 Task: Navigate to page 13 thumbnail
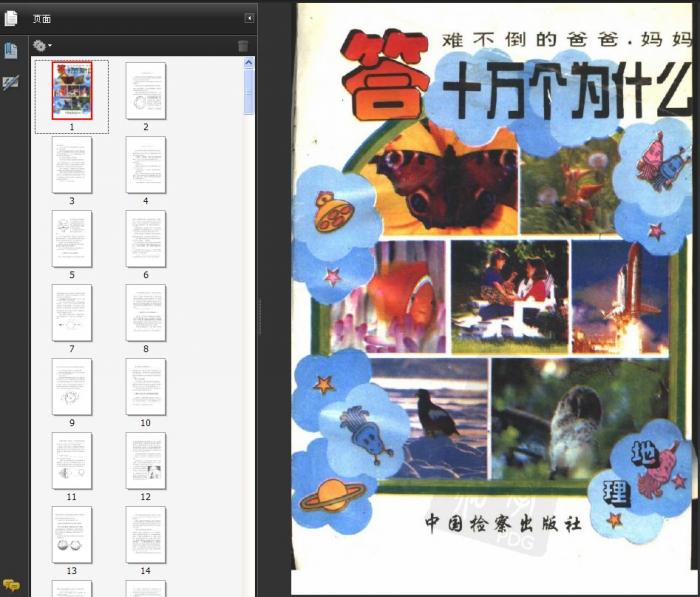click(72, 535)
